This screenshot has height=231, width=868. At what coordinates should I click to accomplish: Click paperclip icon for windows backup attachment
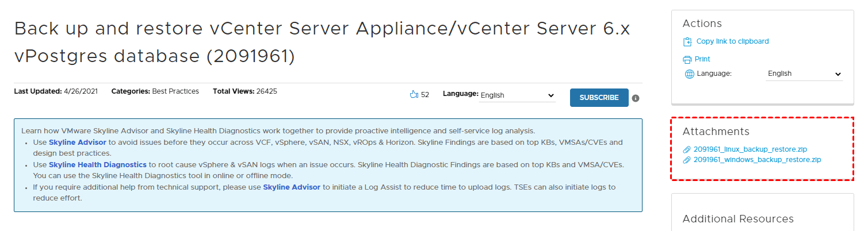pyautogui.click(x=686, y=160)
